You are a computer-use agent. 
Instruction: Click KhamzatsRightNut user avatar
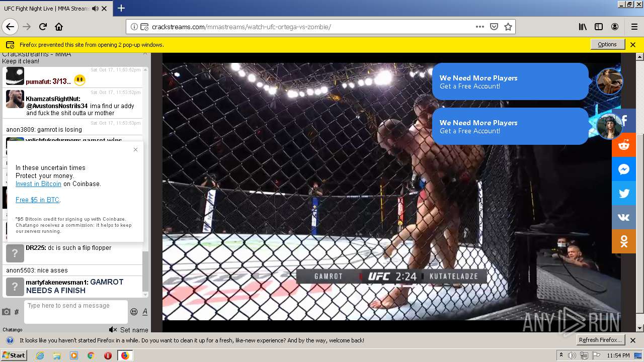coord(15,99)
